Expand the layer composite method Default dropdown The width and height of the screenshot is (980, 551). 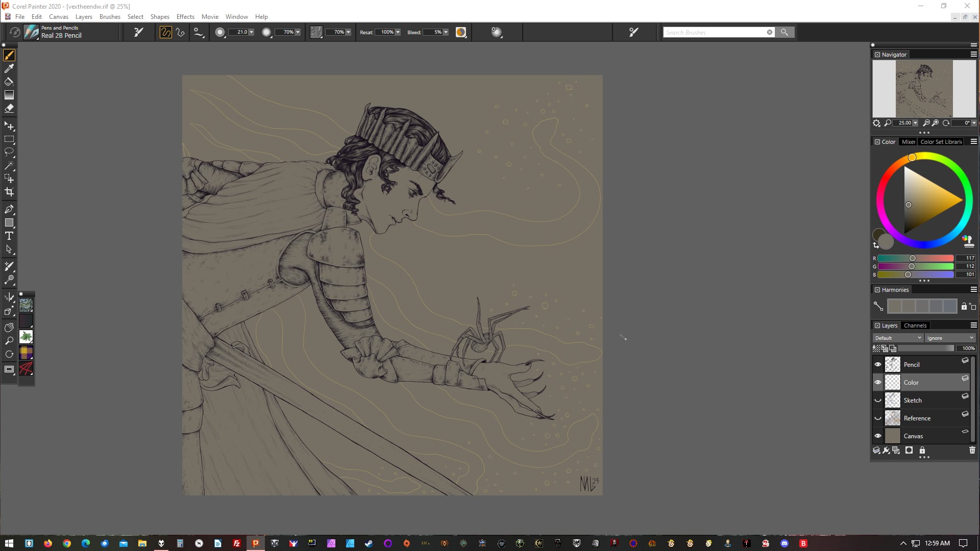point(897,338)
